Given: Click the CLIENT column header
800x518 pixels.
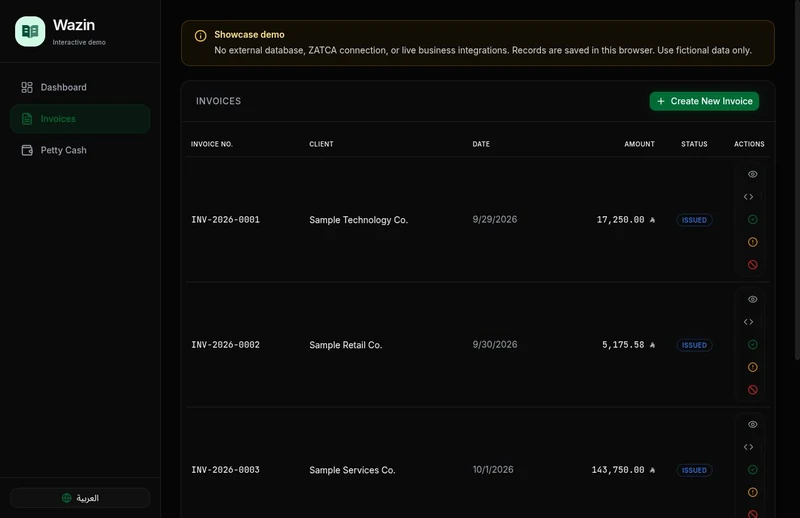Looking at the screenshot, I should coord(321,144).
